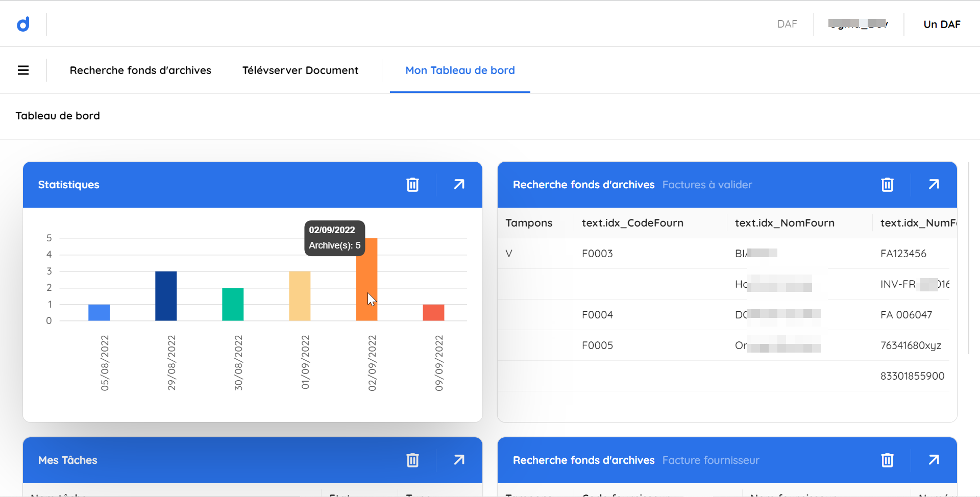Delete the Statistiques widget via trash icon
The width and height of the screenshot is (980, 497).
click(412, 185)
